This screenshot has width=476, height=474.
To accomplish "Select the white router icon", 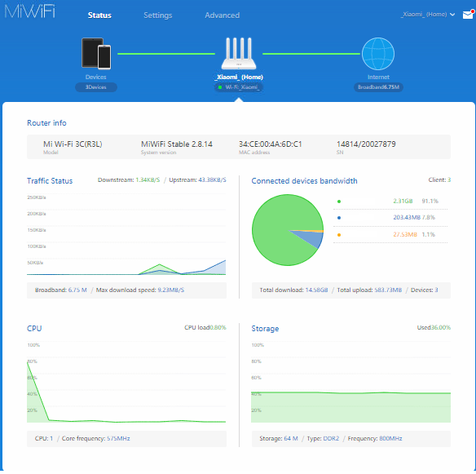I will coord(239,54).
